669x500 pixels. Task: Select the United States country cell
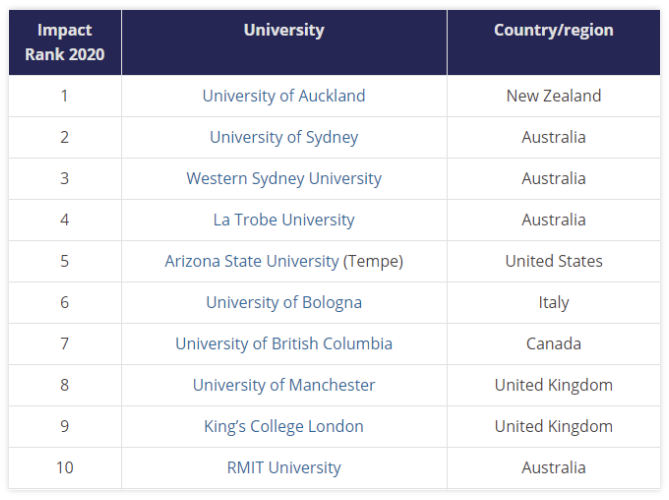coord(554,261)
